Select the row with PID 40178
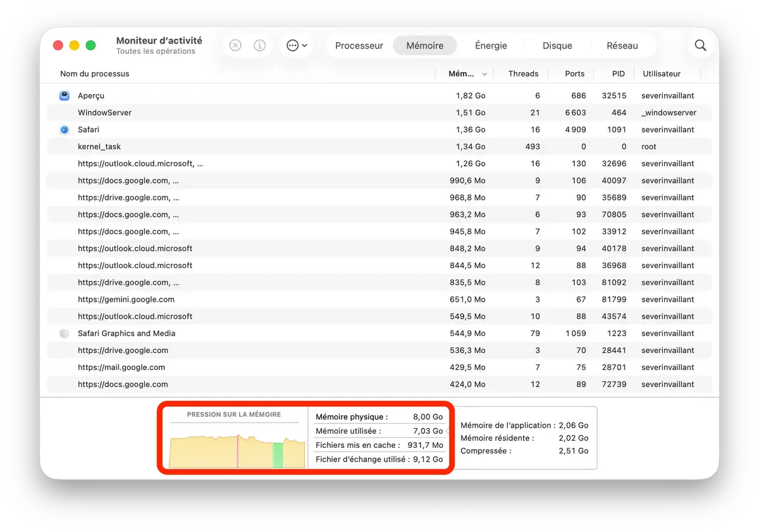The height and width of the screenshot is (532, 759). [x=379, y=249]
